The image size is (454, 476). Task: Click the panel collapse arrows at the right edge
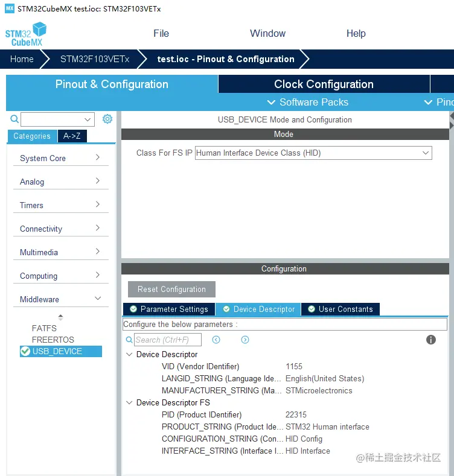point(452,121)
